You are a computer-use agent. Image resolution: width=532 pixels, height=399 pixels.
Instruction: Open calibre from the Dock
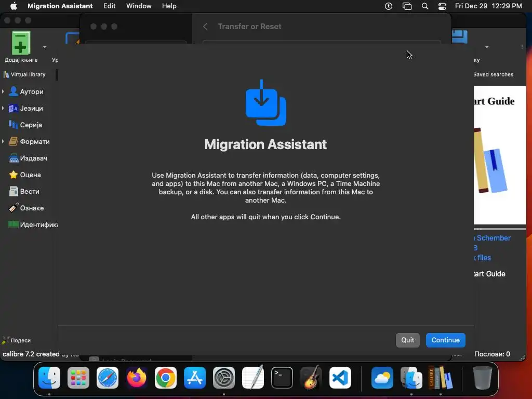(441, 378)
